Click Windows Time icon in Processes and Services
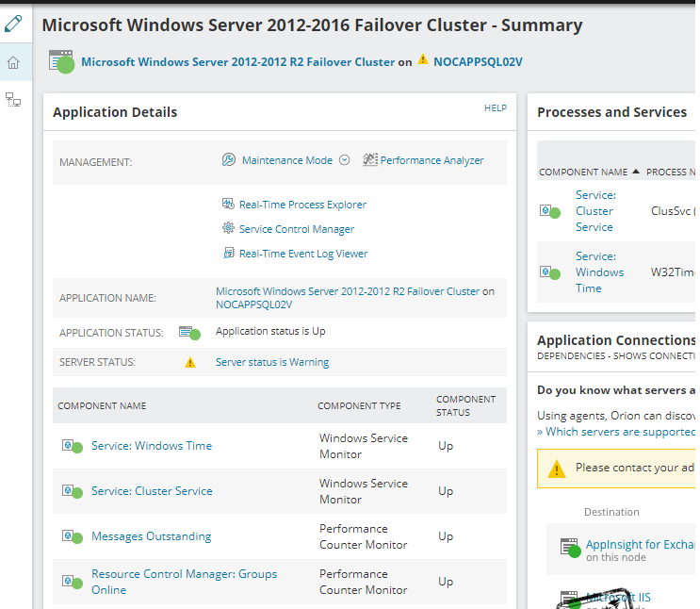Viewport: 700px width, 609px height. (x=550, y=272)
